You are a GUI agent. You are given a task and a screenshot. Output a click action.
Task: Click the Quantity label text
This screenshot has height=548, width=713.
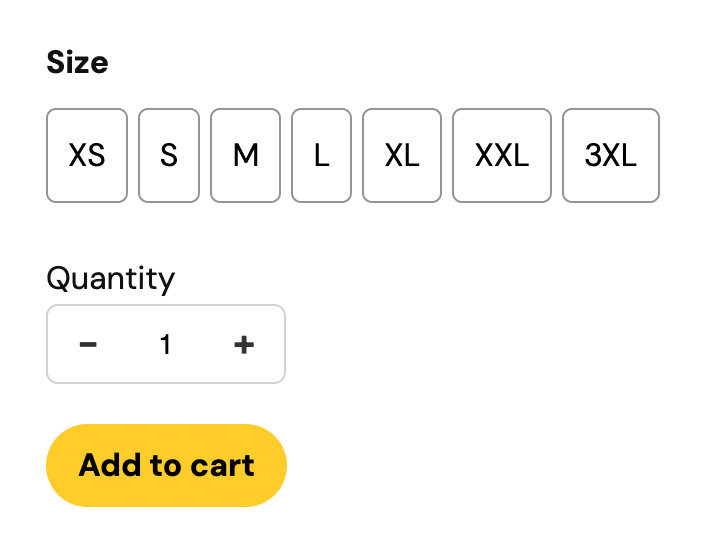(x=111, y=277)
